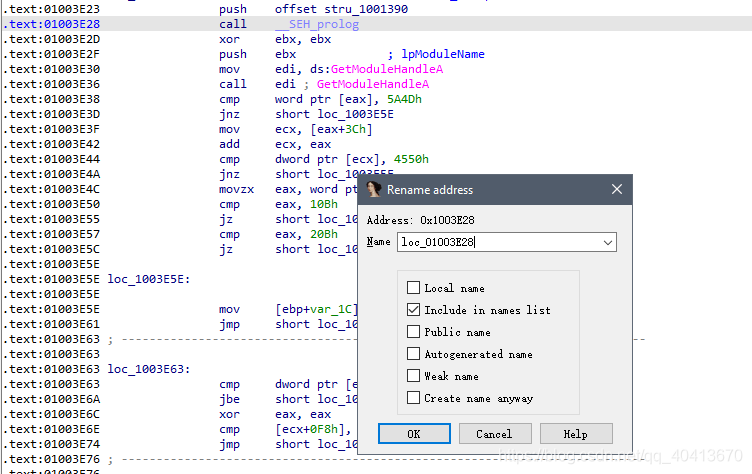Click the IDA icon in dialog title
Viewport: 752px width, 474px height.
pos(374,190)
